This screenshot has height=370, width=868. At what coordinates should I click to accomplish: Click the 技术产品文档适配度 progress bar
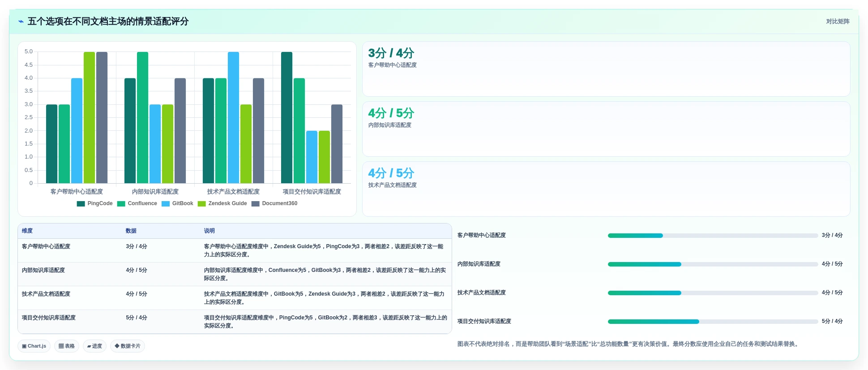pyautogui.click(x=713, y=293)
